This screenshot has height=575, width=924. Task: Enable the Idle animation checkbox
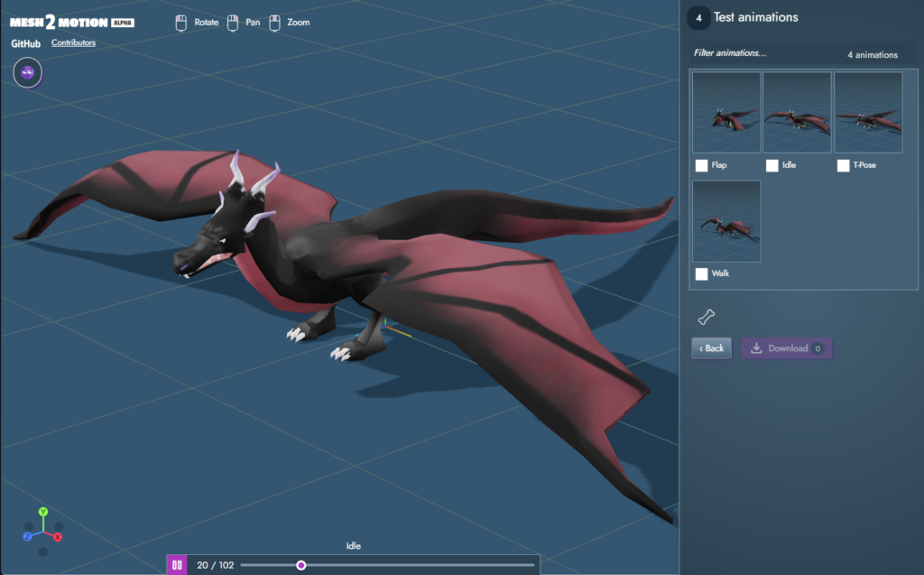click(x=772, y=165)
